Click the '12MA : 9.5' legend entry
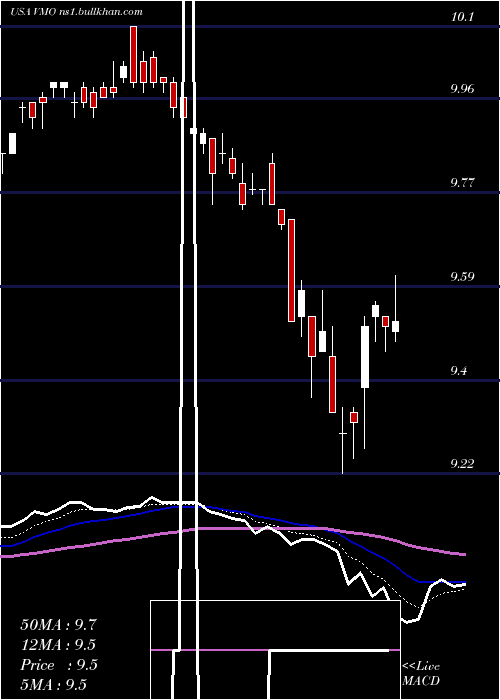 click(58, 645)
